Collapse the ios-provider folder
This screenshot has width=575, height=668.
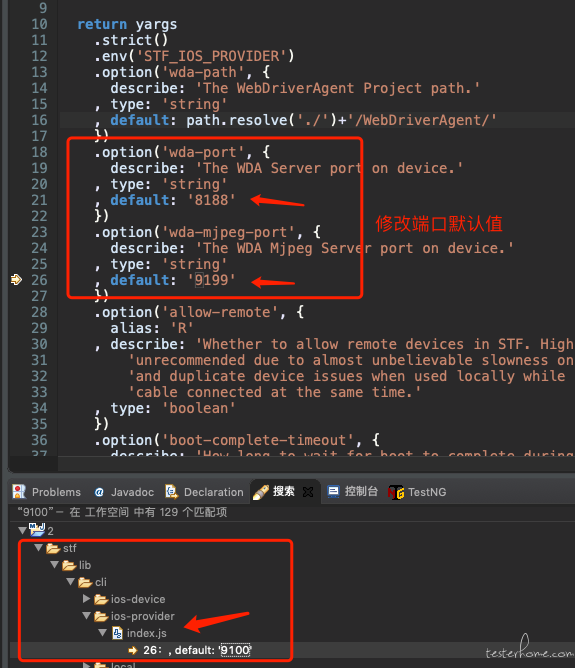[86, 616]
